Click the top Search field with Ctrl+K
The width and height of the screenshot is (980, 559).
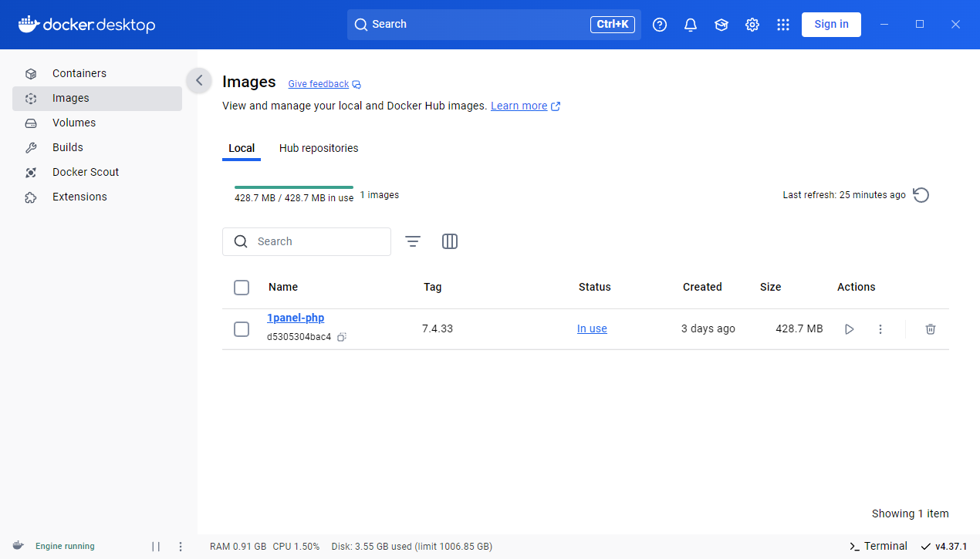494,25
